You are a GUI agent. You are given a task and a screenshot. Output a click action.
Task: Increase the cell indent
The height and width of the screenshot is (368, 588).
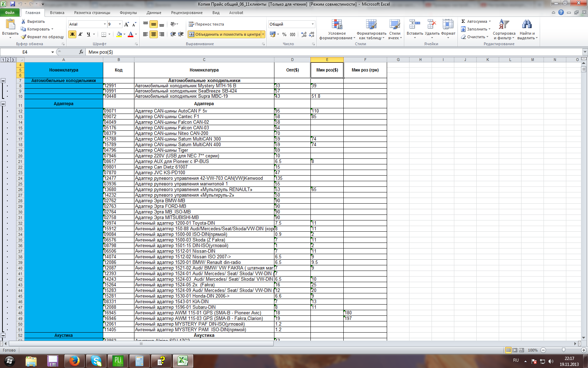click(181, 34)
